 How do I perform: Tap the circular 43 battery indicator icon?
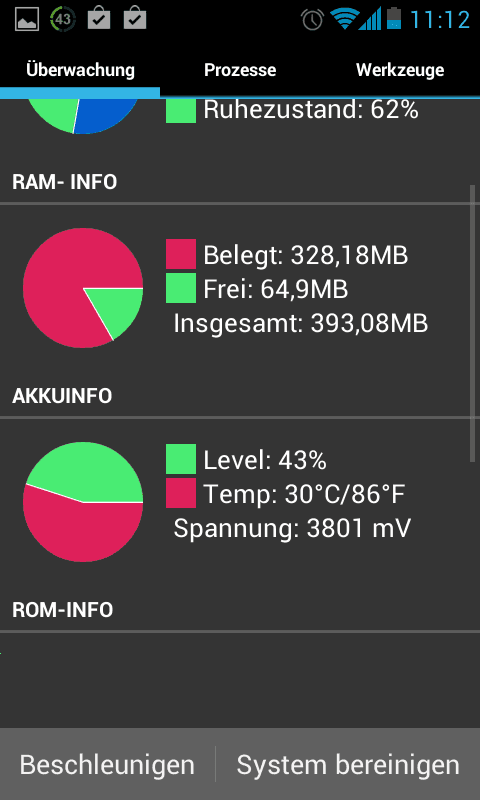[x=63, y=19]
